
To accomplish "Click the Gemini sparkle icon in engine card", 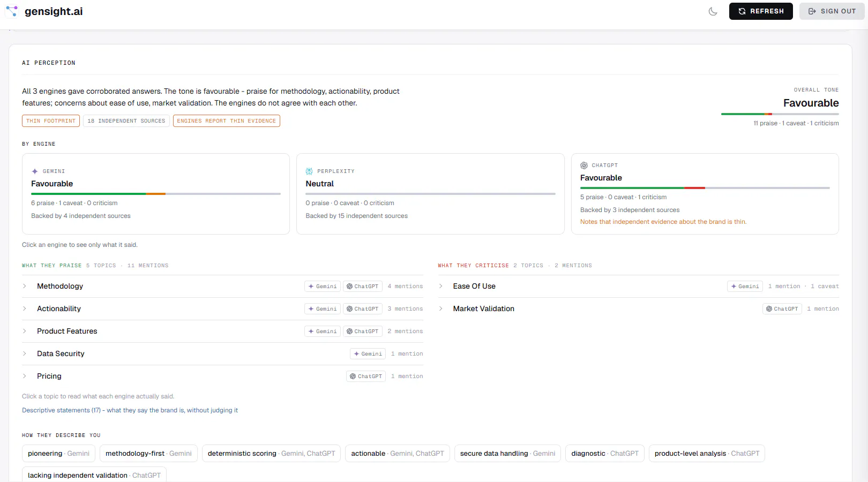I will coord(35,171).
